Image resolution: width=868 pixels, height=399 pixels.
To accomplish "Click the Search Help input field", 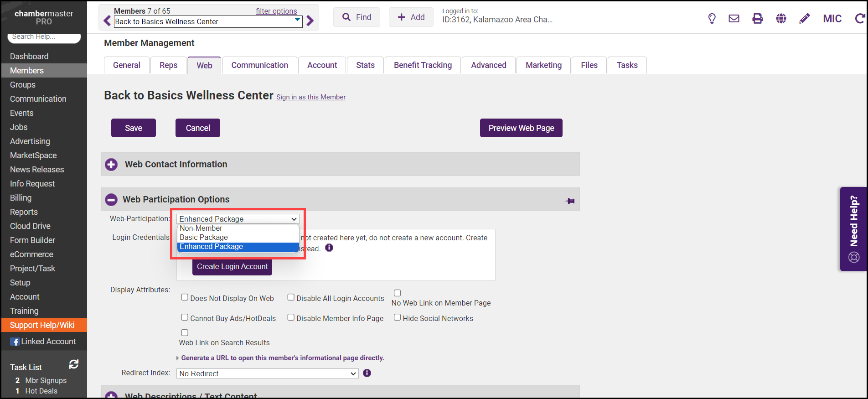I will (x=44, y=37).
